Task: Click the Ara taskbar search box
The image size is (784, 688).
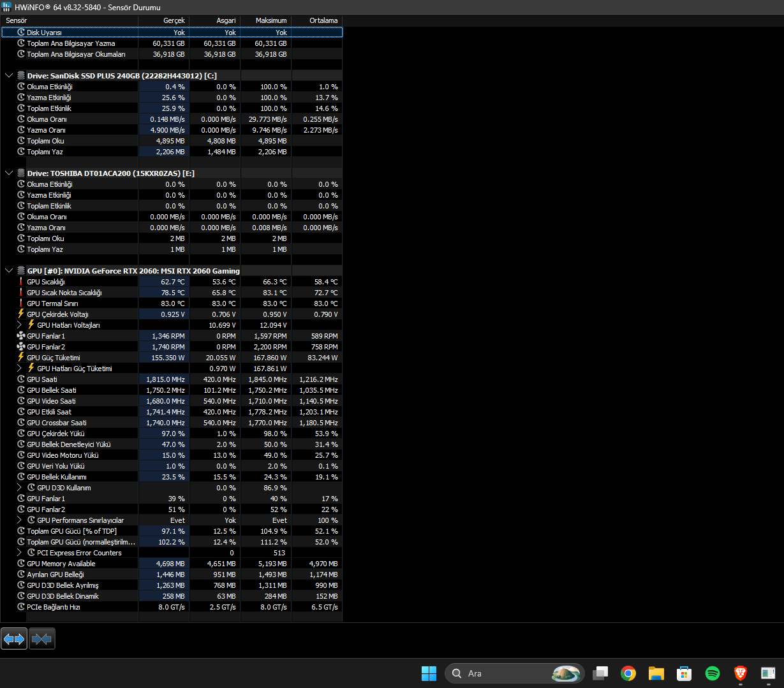Action: point(515,673)
